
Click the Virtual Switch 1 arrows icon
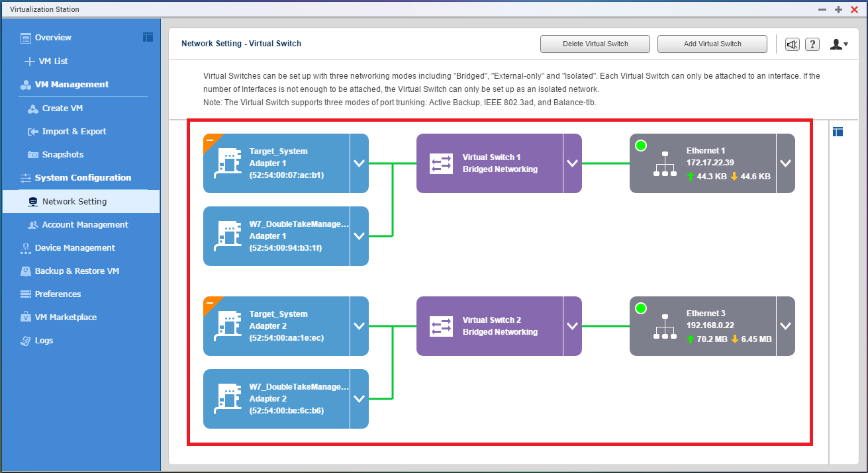coord(441,163)
